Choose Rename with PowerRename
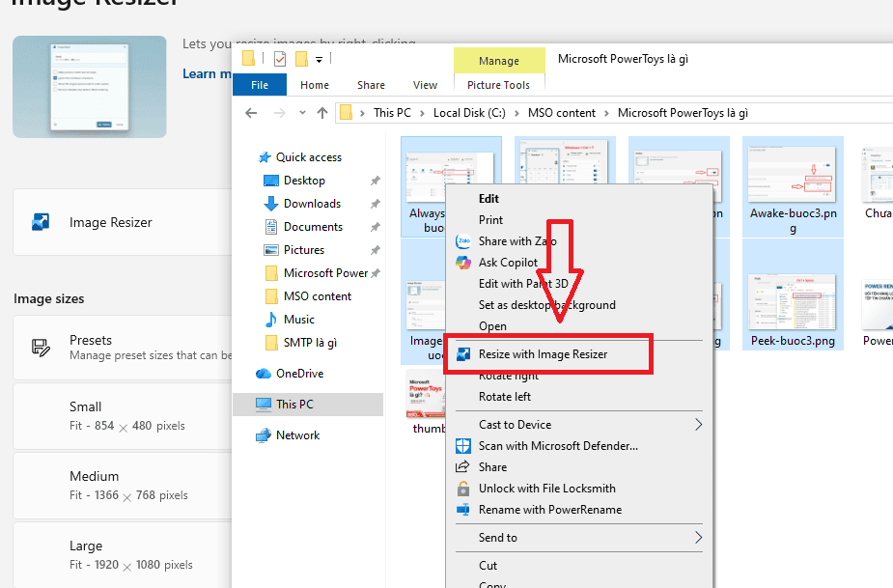Screen dimensions: 893x588 [578, 510]
